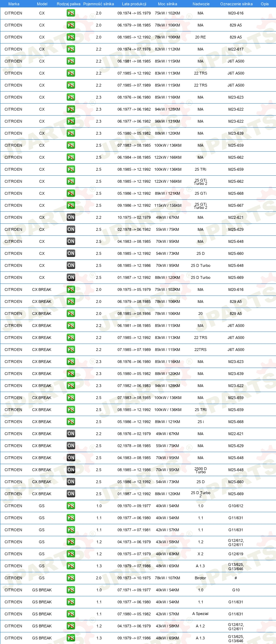The height and width of the screenshot is (644, 276).
Task: Click the Oznaczenie silnika column header
Action: point(236,4)
